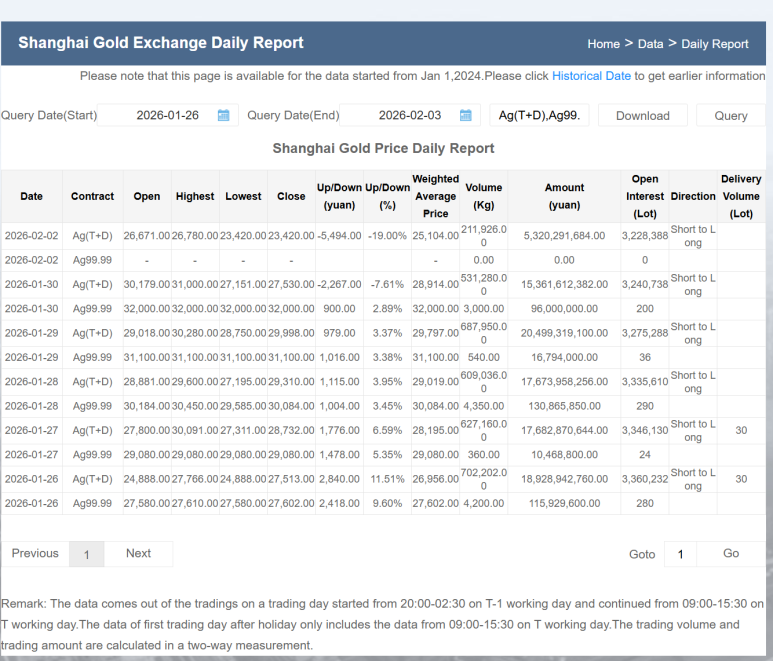Select page 1 in pagination
Viewport: 773px width, 661px height.
(x=86, y=554)
